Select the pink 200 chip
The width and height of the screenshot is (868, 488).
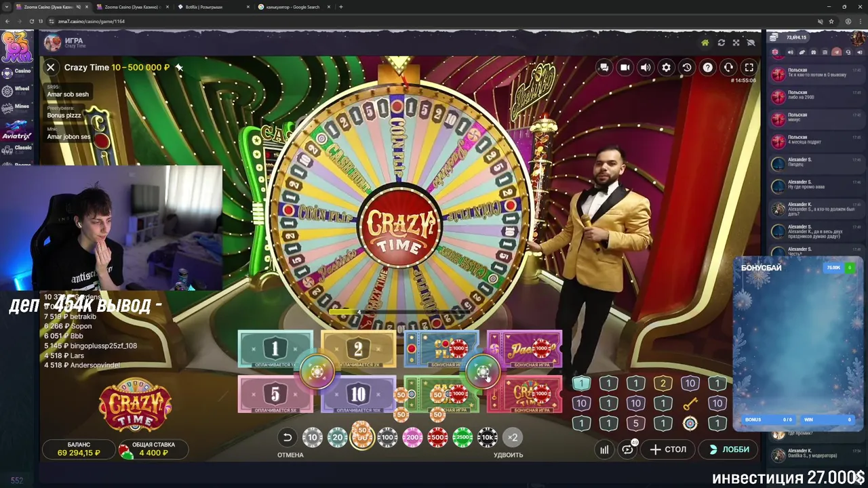(412, 437)
